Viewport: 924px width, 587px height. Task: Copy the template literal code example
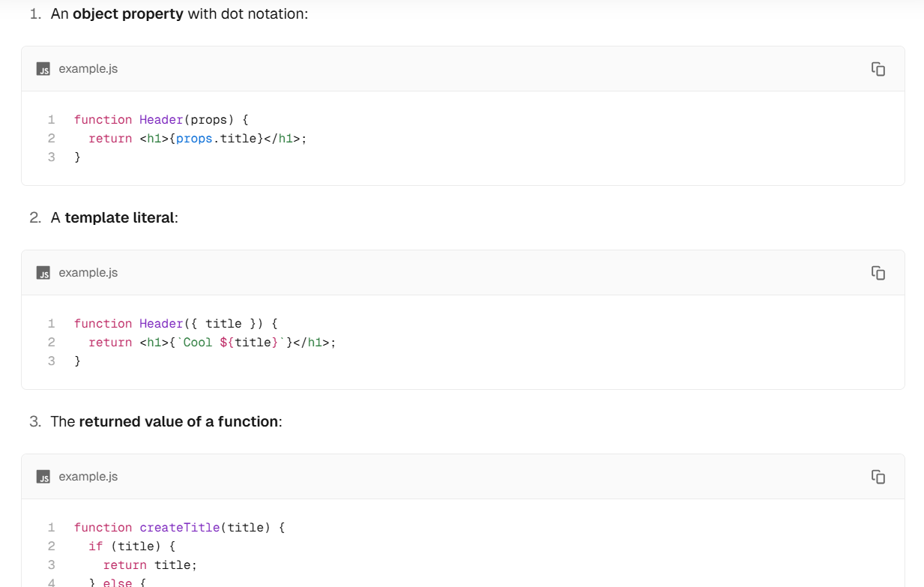878,273
